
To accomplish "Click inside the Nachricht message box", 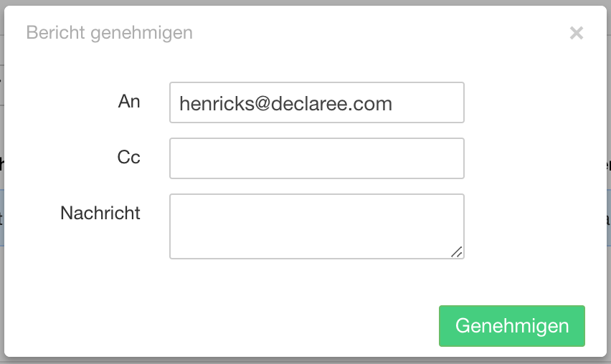I will tap(316, 226).
